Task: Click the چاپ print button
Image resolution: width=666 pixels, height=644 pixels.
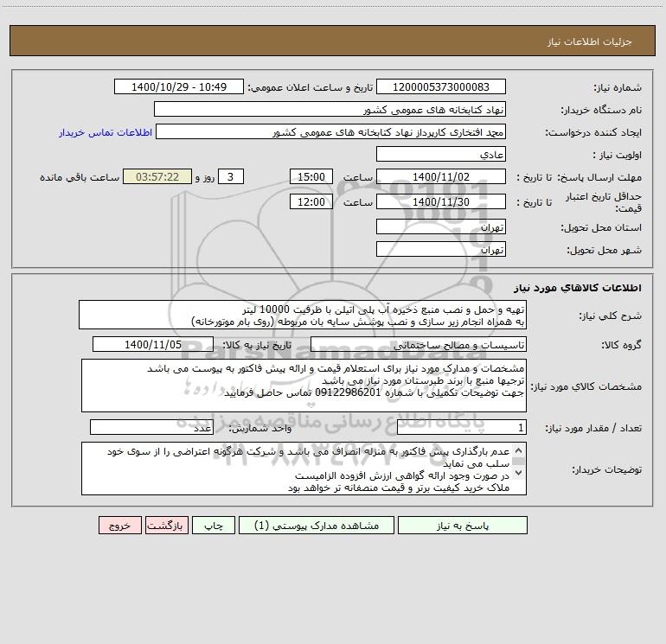Action: pos(214,526)
